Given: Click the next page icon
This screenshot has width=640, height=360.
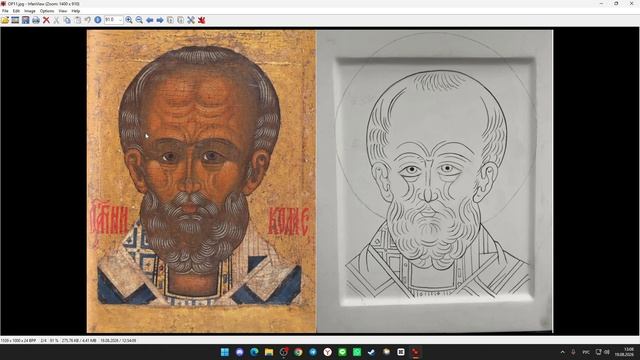Looking at the screenshot, I should [x=180, y=20].
